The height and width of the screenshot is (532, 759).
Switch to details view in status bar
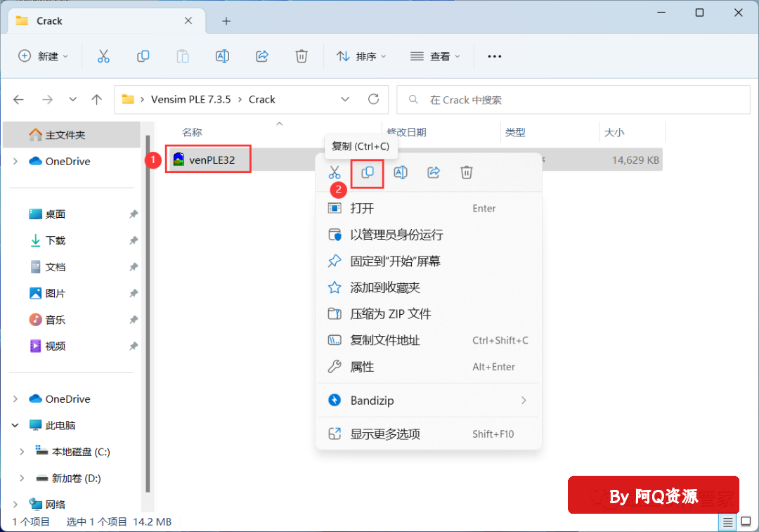(727, 522)
